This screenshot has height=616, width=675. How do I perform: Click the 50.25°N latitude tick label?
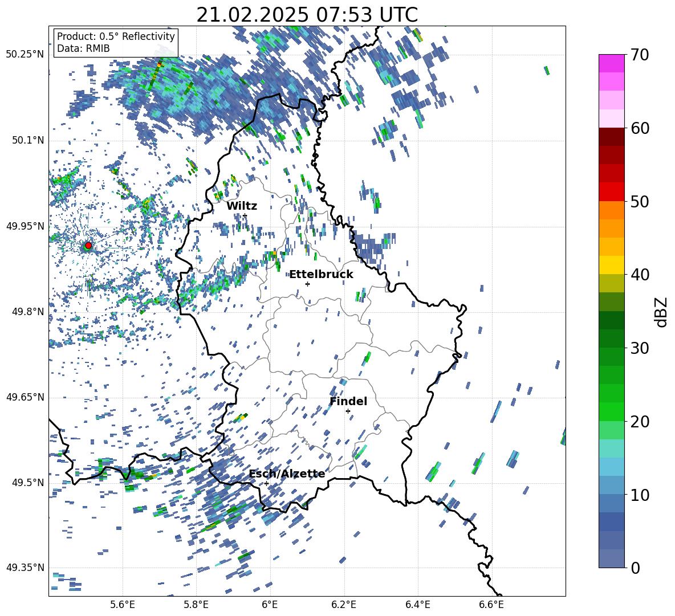(25, 55)
